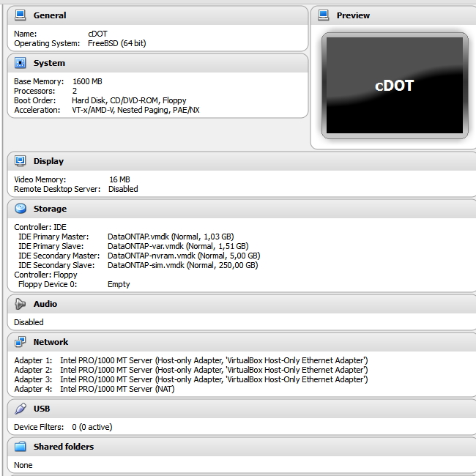
Task: Open General settings via its header title
Action: [50, 15]
